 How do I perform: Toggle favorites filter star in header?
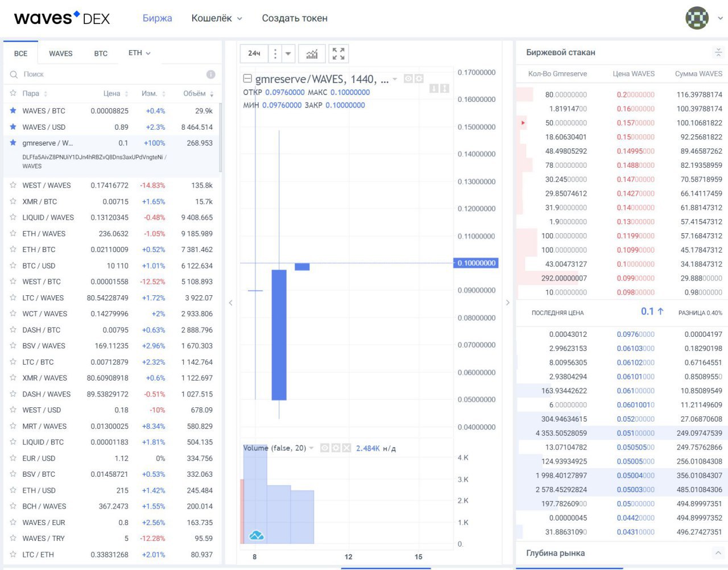click(x=13, y=93)
